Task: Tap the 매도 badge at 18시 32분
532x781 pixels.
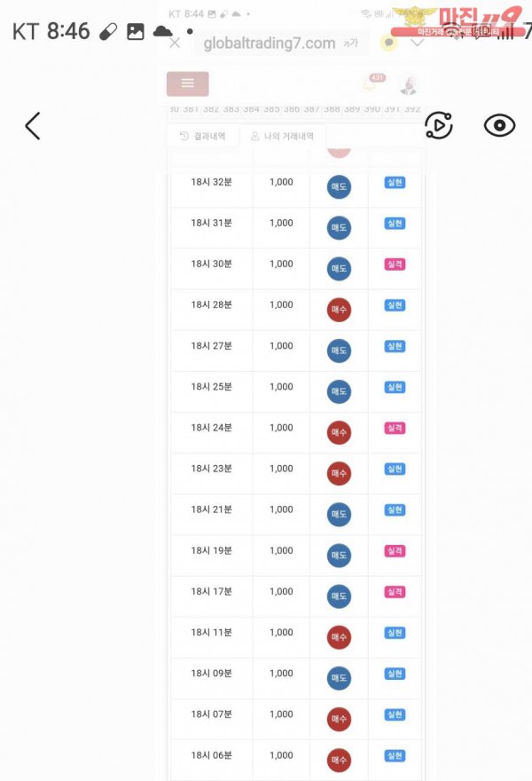Action: pyautogui.click(x=339, y=187)
